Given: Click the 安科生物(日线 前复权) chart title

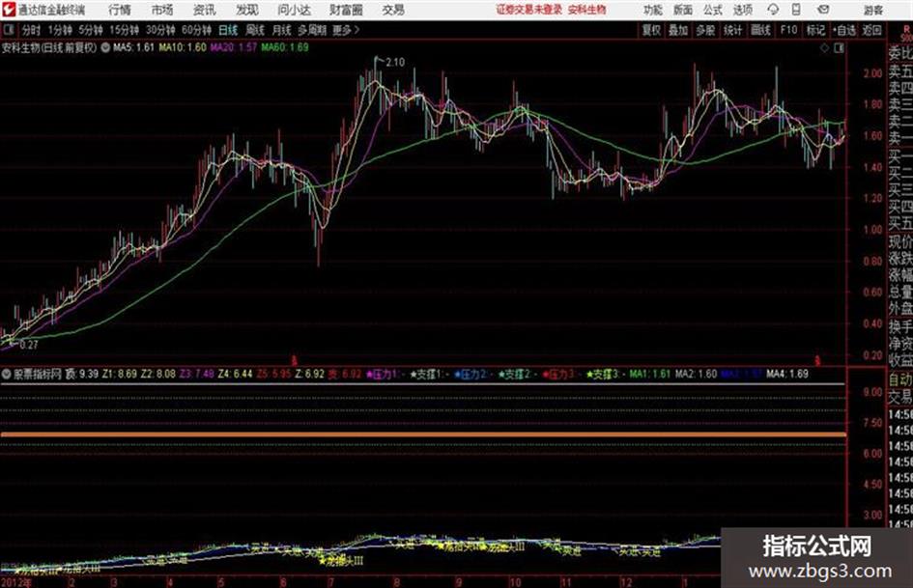Looking at the screenshot, I should pyautogui.click(x=49, y=47).
